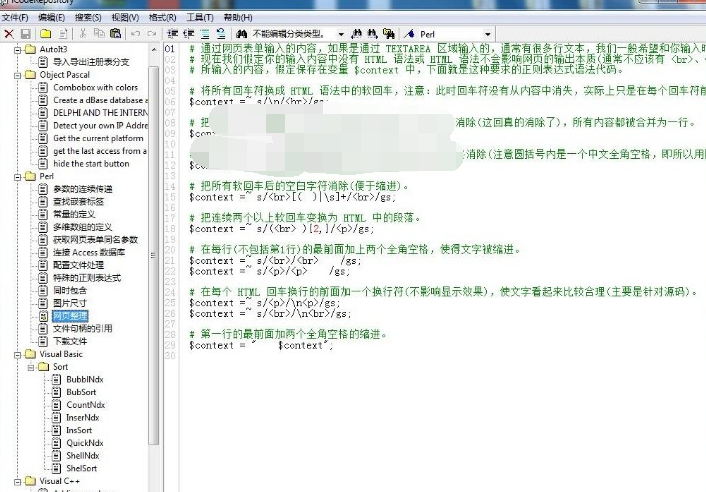The image size is (706, 492).
Task: Open the 工具(T) menu
Action: pyautogui.click(x=200, y=18)
